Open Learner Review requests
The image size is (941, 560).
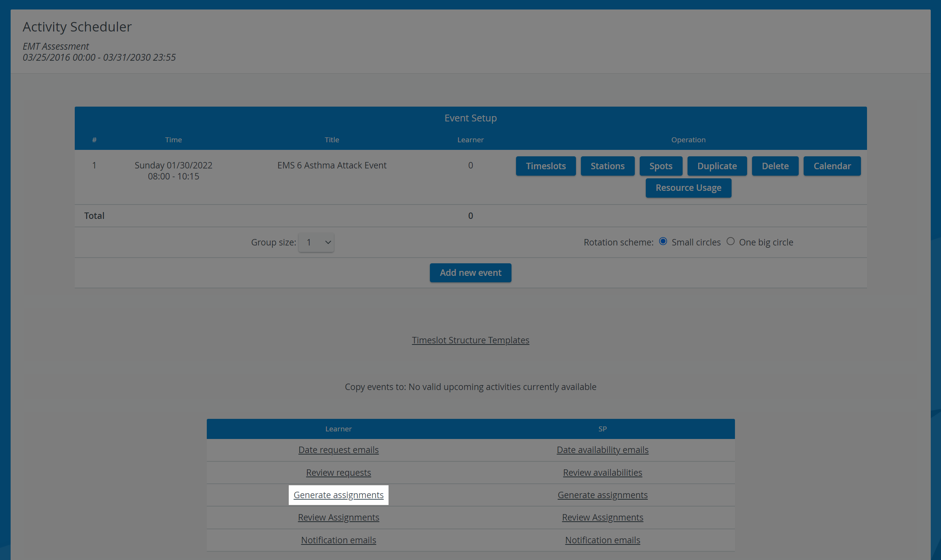click(338, 472)
